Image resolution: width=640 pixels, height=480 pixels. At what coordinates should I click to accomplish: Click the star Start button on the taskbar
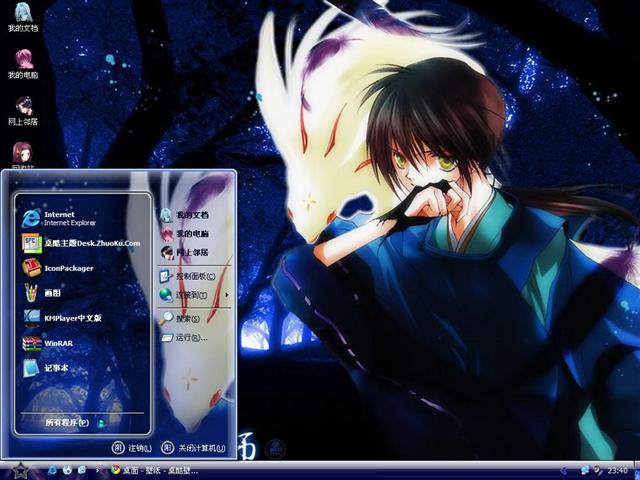[x=20, y=471]
